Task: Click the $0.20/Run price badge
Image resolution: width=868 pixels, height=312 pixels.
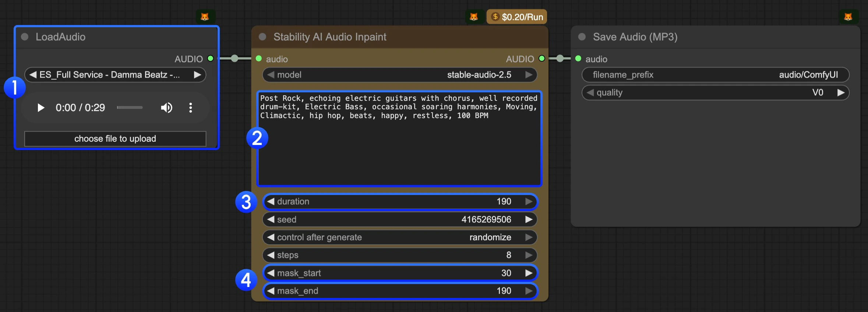Action: [517, 17]
